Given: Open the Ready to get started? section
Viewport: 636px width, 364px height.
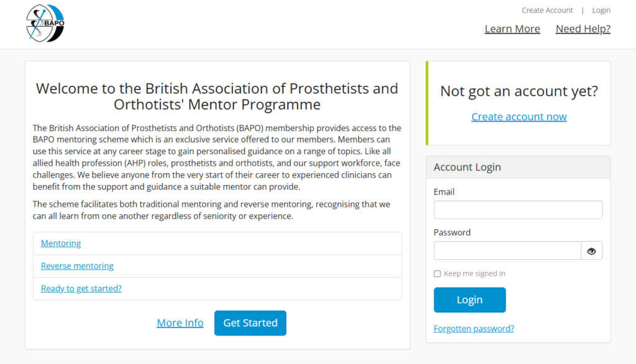Looking at the screenshot, I should 81,288.
